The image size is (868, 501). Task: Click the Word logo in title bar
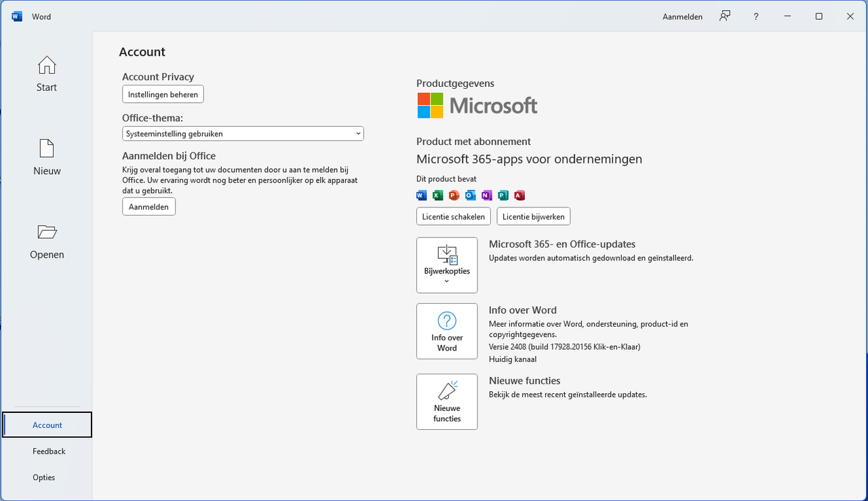click(17, 16)
